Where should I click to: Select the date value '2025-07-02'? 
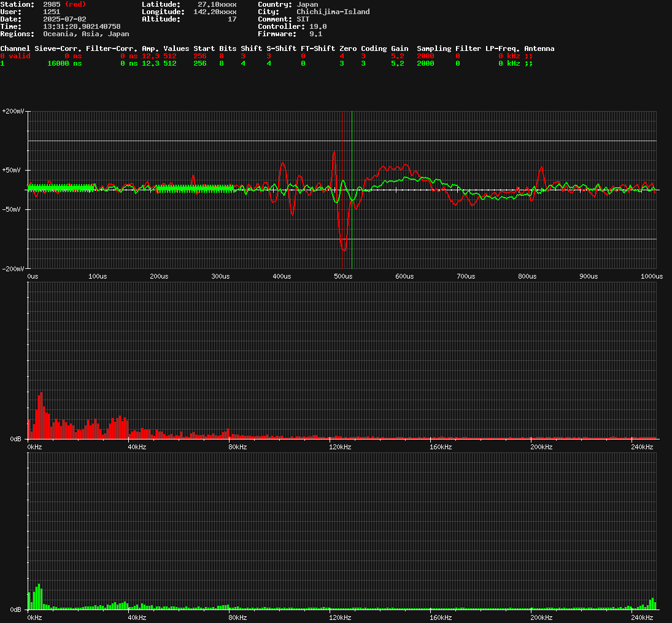pyautogui.click(x=64, y=19)
